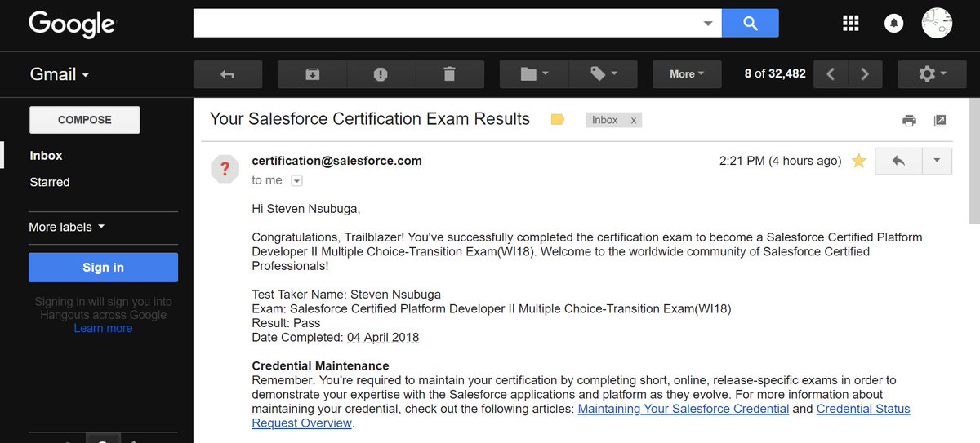Select the Inbox label
Image resolution: width=980 pixels, height=443 pixels.
tap(46, 156)
